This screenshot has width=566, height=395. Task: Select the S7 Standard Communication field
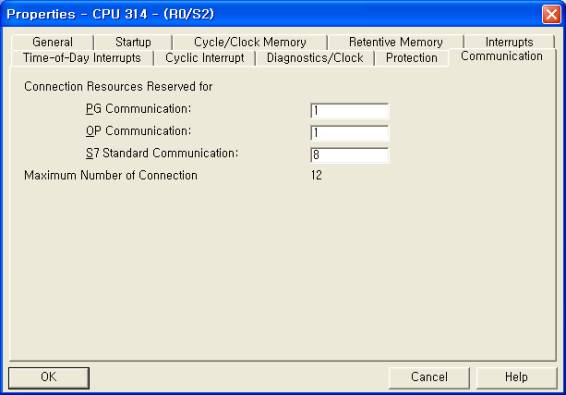(x=349, y=155)
